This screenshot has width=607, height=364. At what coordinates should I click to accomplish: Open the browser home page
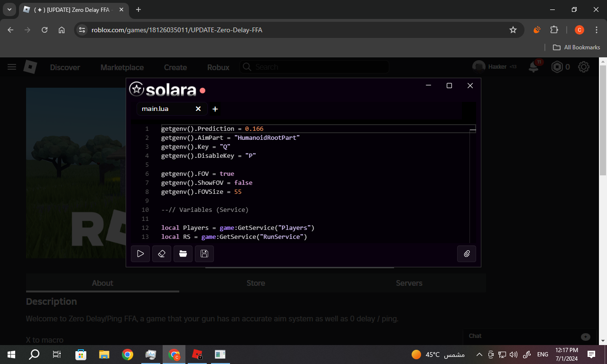point(62,30)
